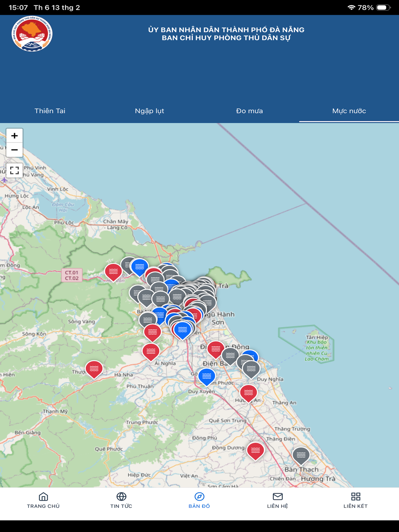Go to Trang Chủ home tab
The width and height of the screenshot is (399, 532).
pos(43,500)
